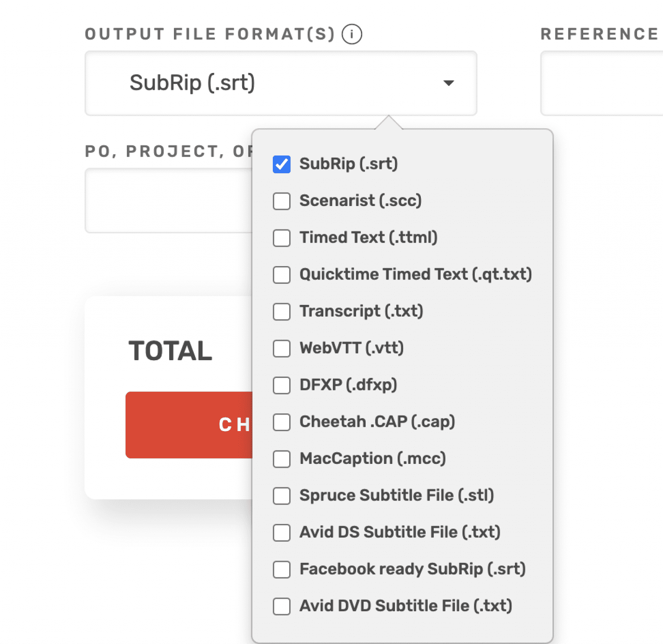Image resolution: width=663 pixels, height=644 pixels.
Task: Click the Reference input field
Action: [x=602, y=83]
